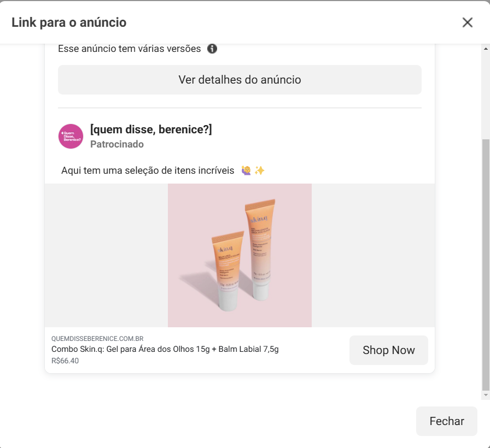Click the vertical scrollbar thumb

point(486,265)
